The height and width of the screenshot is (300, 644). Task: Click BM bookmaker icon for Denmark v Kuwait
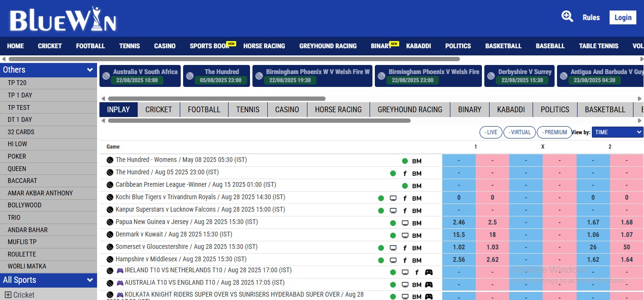tap(417, 235)
